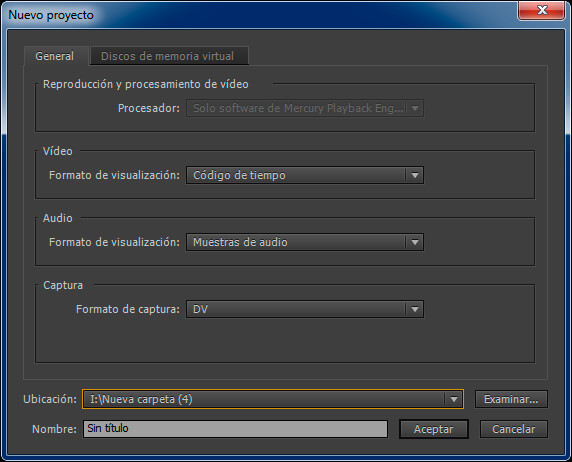Switch to the General tab
The width and height of the screenshot is (572, 462).
[x=55, y=56]
